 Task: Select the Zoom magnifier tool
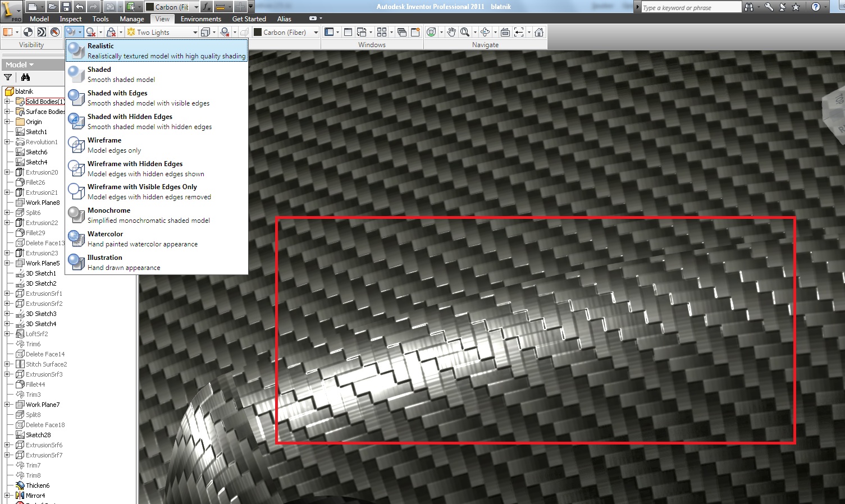coord(465,32)
